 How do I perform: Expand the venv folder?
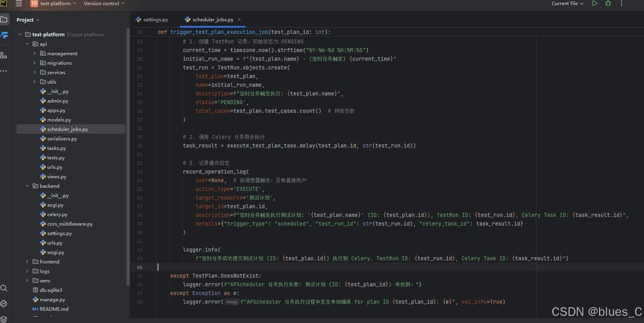(27, 280)
